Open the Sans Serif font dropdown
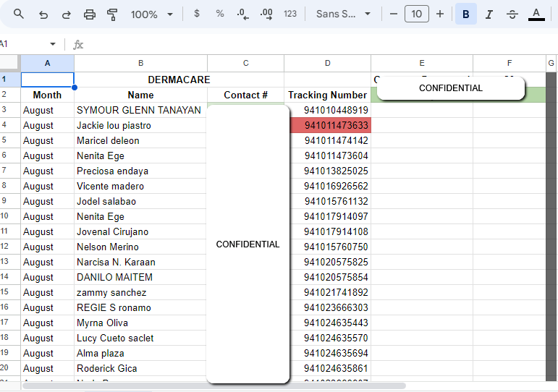This screenshot has height=392, width=558. 343,14
